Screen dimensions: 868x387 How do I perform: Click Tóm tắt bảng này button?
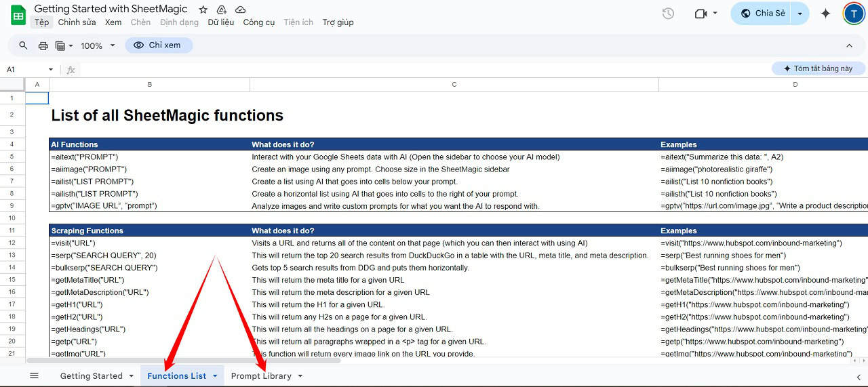[818, 68]
